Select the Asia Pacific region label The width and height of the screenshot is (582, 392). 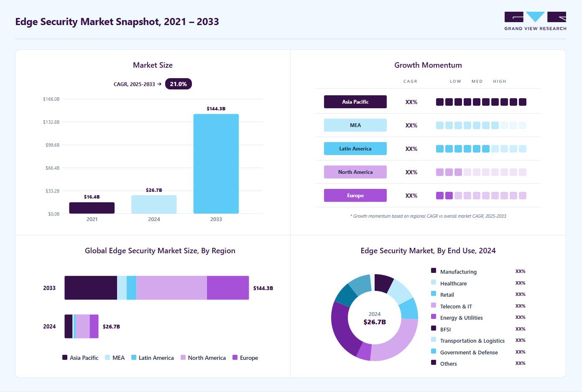pyautogui.click(x=355, y=102)
